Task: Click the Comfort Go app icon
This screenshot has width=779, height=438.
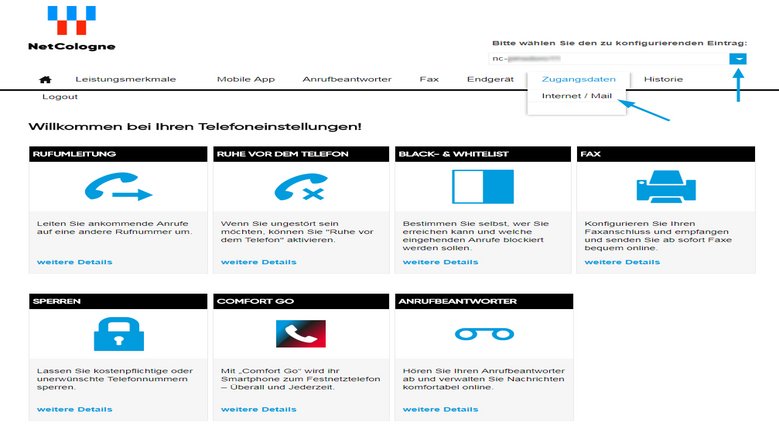Action: (x=301, y=334)
